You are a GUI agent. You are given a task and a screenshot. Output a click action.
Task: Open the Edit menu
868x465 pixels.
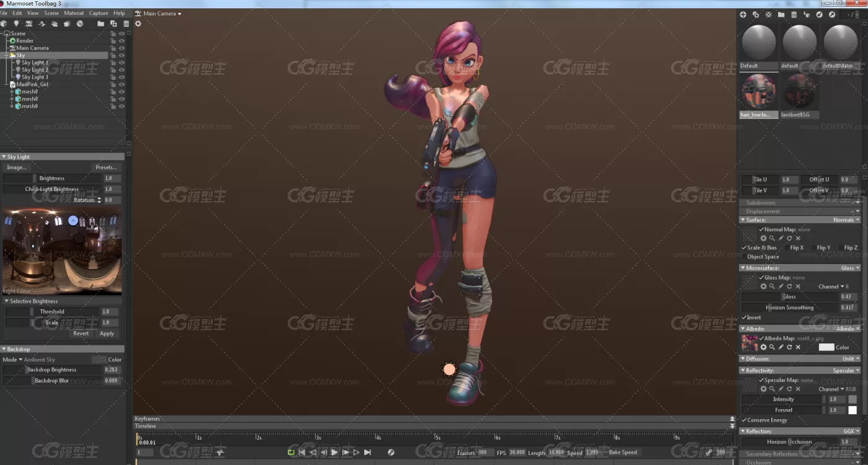pos(17,13)
